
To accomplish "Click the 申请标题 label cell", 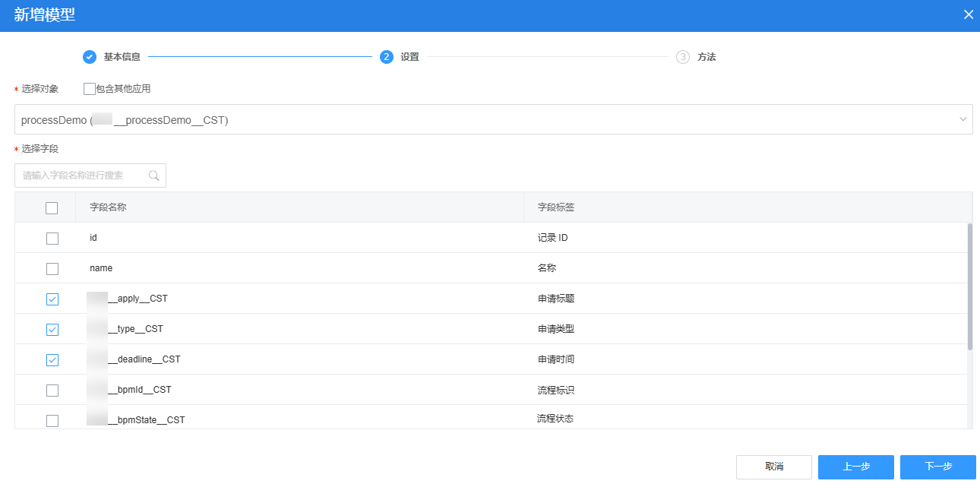I will (556, 299).
